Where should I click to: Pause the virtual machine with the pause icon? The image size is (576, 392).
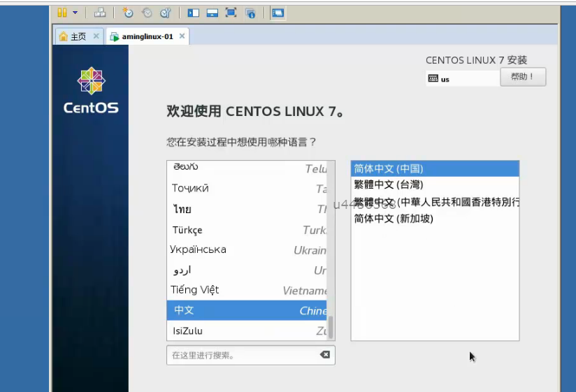pyautogui.click(x=62, y=13)
